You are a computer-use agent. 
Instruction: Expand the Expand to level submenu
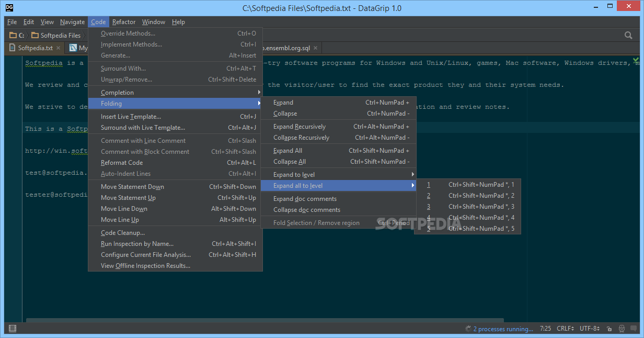pos(338,175)
